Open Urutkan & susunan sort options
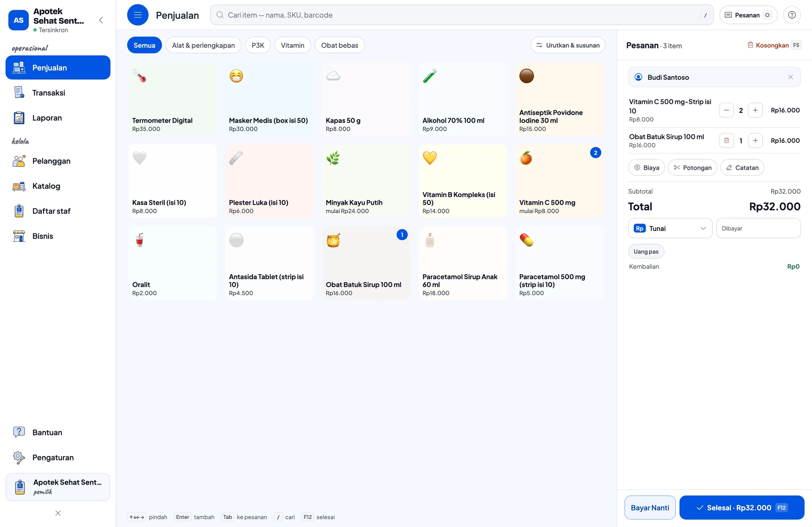This screenshot has width=812, height=527. 568,45
